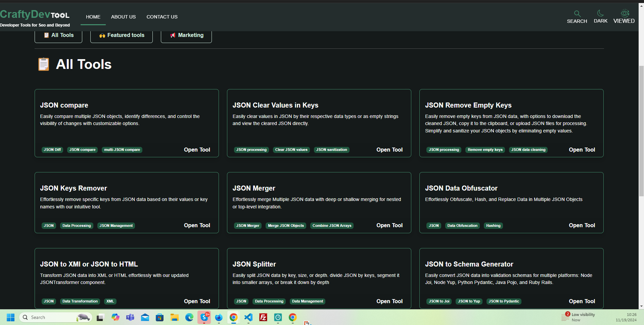
Task: Go to the HOME nav item
Action: (93, 17)
